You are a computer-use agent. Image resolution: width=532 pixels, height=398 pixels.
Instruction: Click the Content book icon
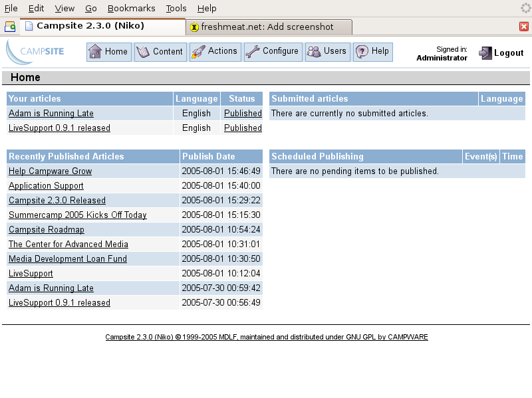143,52
